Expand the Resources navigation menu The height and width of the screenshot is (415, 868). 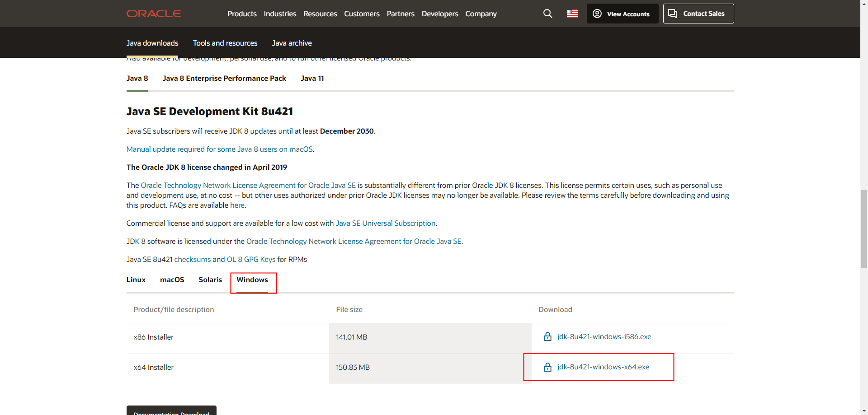(320, 14)
